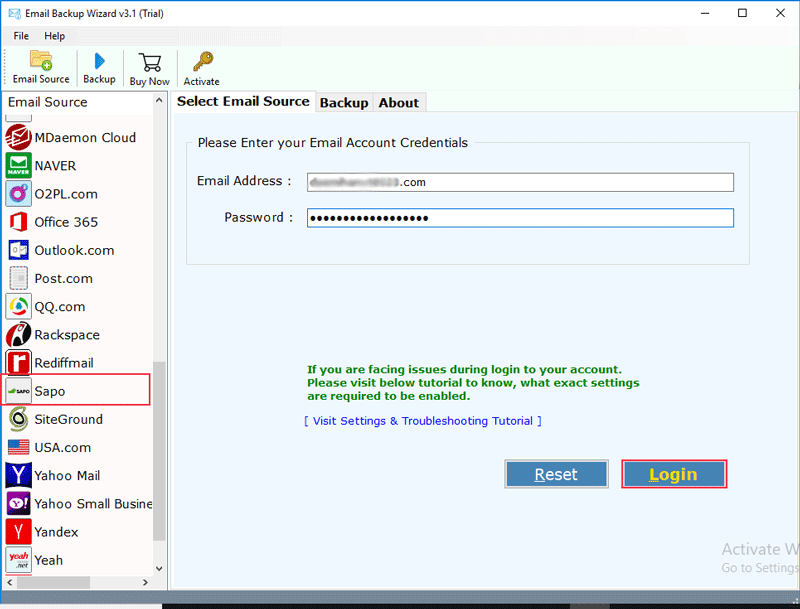Click the Activate key icon

pyautogui.click(x=203, y=62)
